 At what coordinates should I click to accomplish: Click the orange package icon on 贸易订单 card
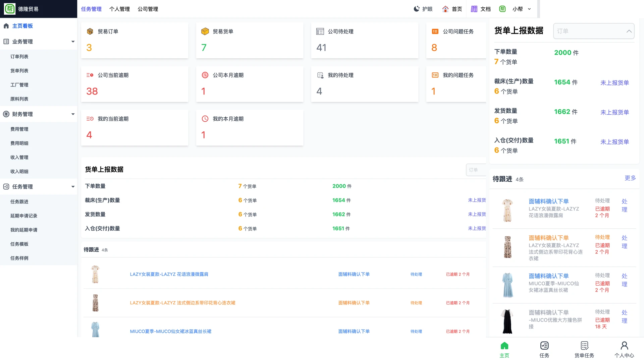[90, 31]
